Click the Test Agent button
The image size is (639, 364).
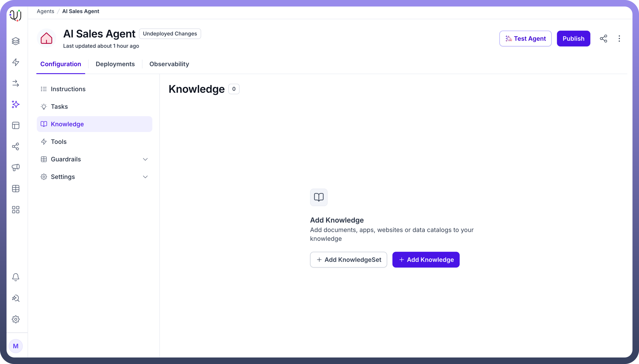(x=525, y=38)
